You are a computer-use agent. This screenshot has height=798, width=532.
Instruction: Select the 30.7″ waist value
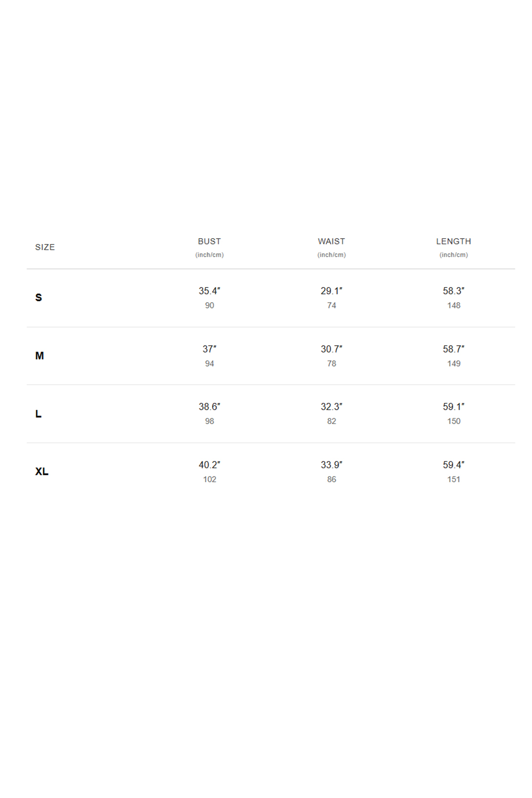332,349
